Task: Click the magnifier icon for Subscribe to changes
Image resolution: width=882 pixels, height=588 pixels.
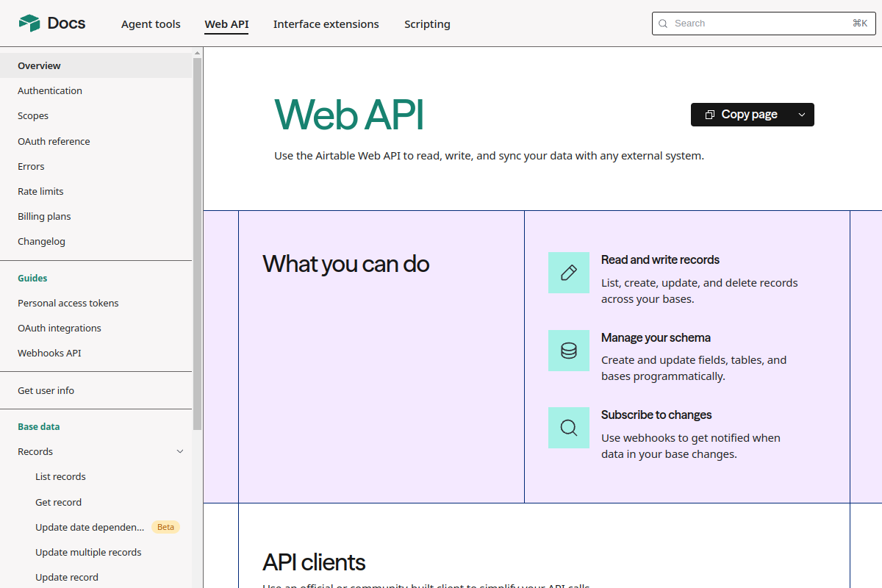Action: point(569,428)
